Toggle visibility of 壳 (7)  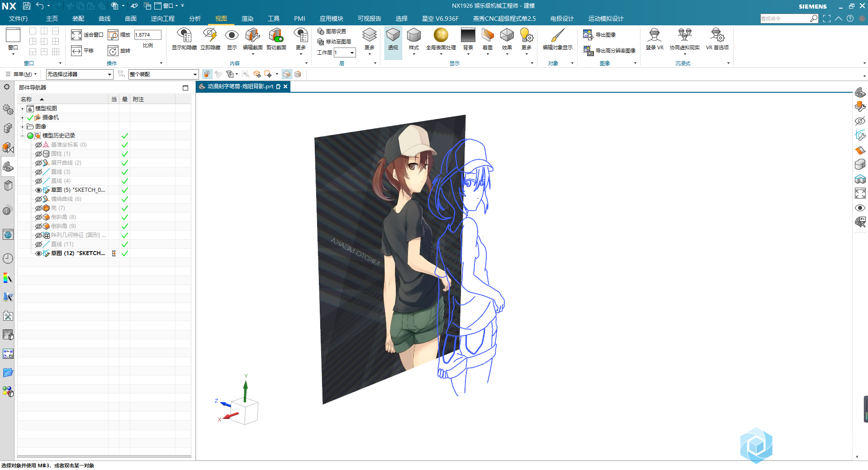38,208
